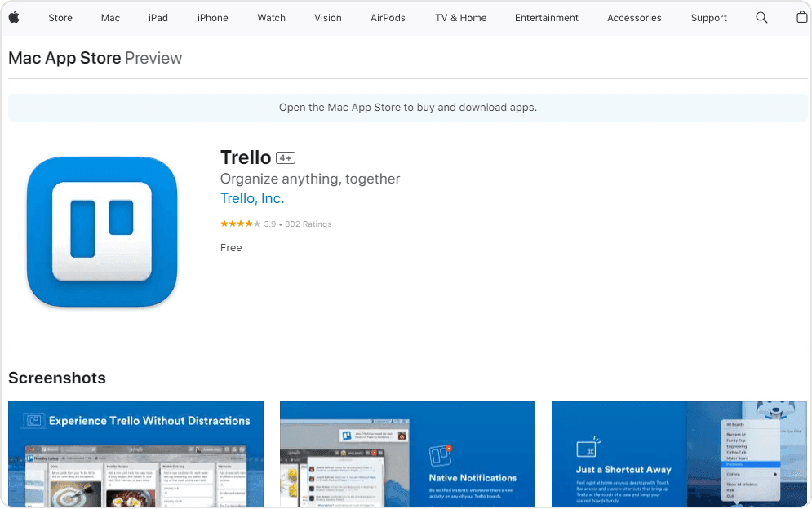Open the shopping bag icon
This screenshot has height=509, width=812.
(x=801, y=18)
